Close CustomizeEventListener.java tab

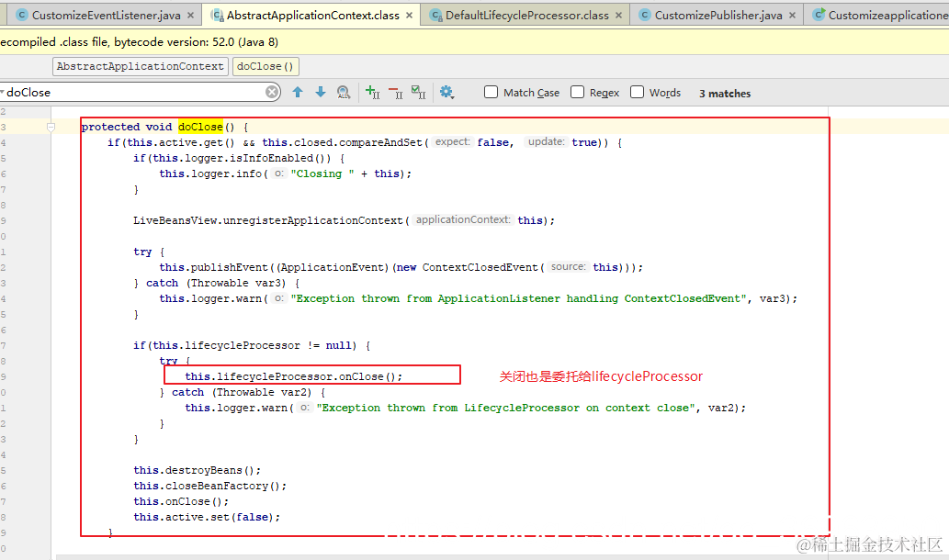coord(191,15)
